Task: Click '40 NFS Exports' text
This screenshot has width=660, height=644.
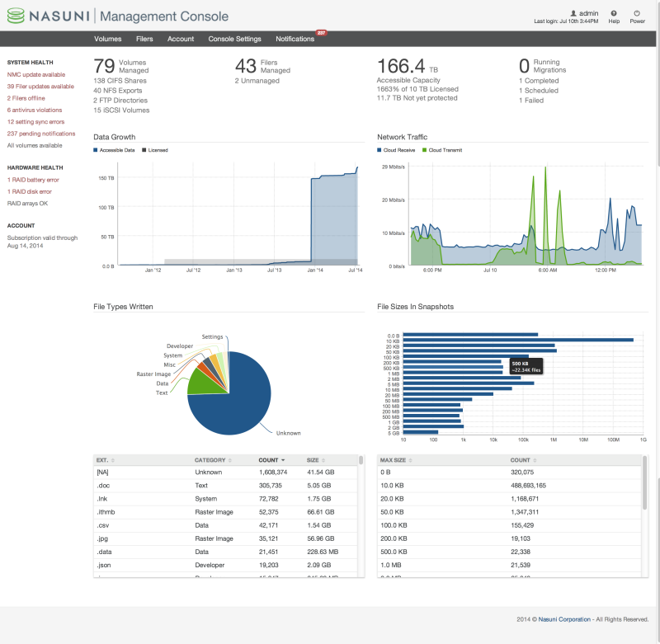Action: (118, 91)
